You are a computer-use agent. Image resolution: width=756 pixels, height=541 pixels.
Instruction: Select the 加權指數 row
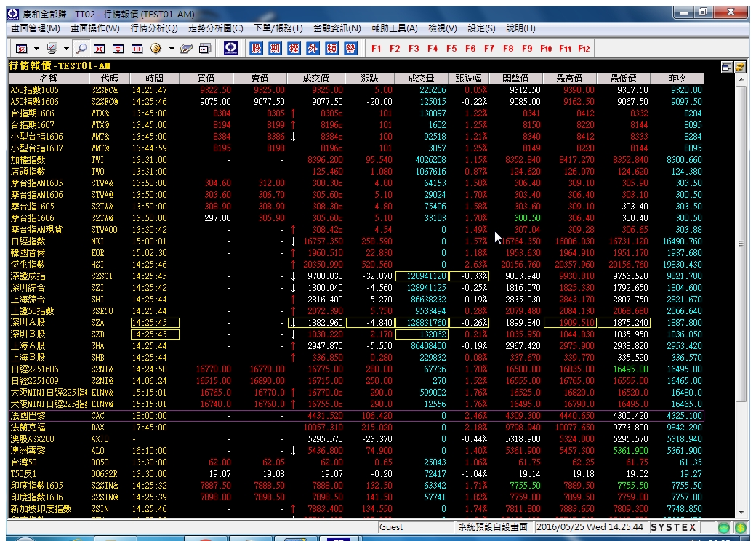coord(356,159)
